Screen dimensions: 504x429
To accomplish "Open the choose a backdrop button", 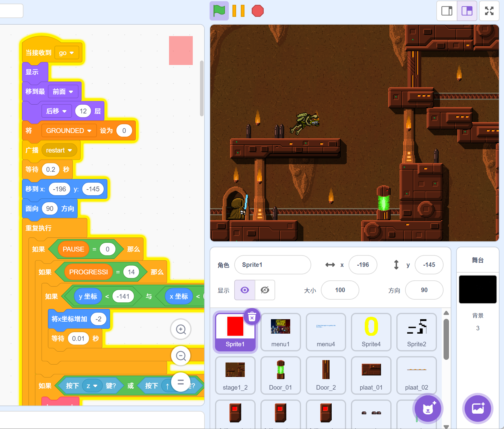I will tap(478, 409).
